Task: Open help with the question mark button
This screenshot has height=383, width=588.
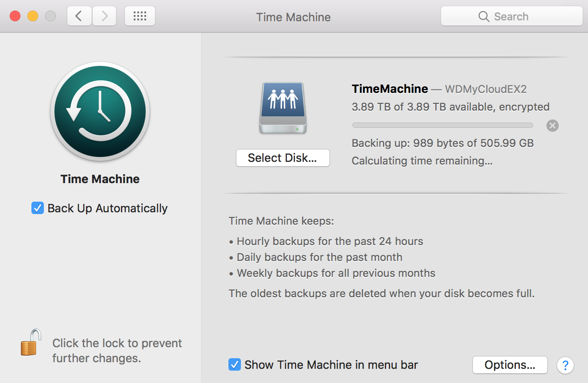Action: tap(565, 365)
